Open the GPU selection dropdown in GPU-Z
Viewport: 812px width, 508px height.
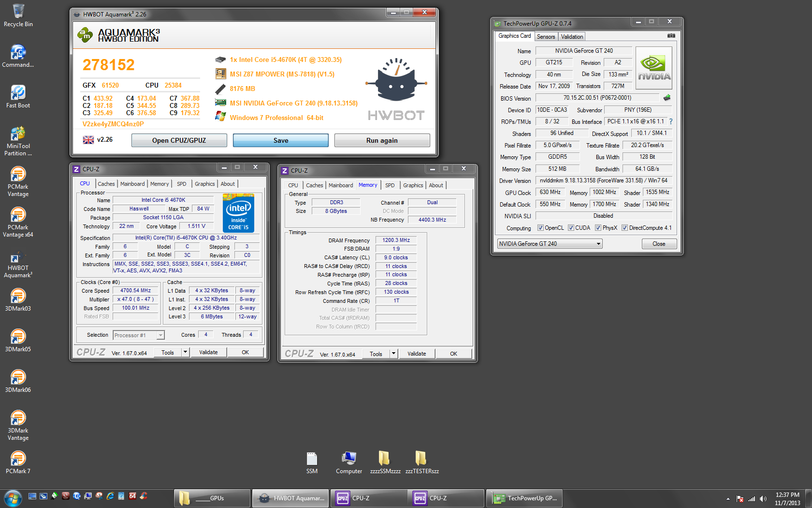(x=550, y=244)
